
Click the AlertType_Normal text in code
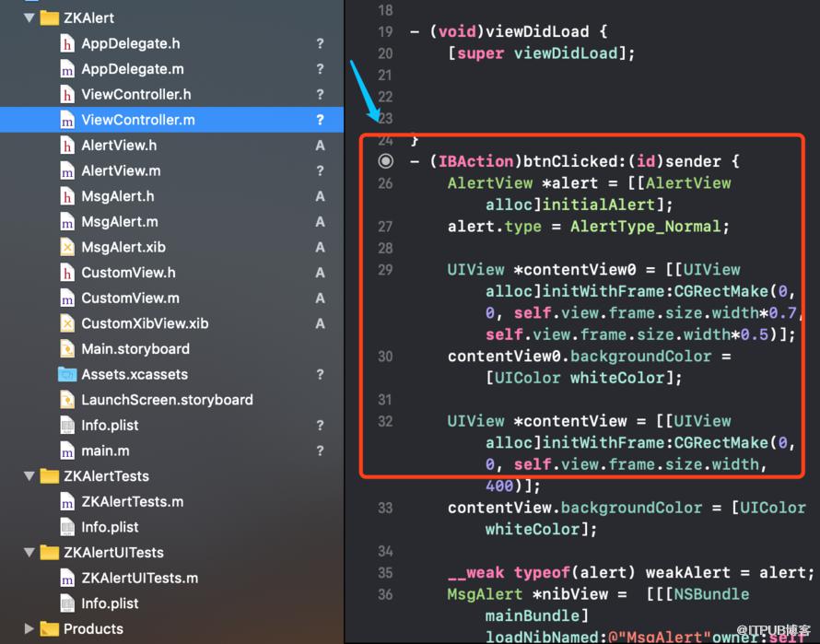[x=645, y=227]
